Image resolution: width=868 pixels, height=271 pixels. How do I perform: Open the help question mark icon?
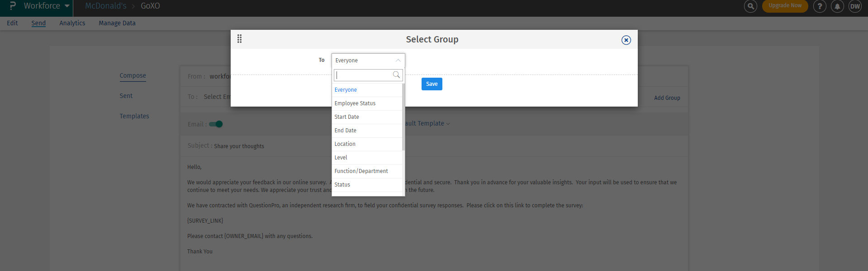pyautogui.click(x=820, y=6)
